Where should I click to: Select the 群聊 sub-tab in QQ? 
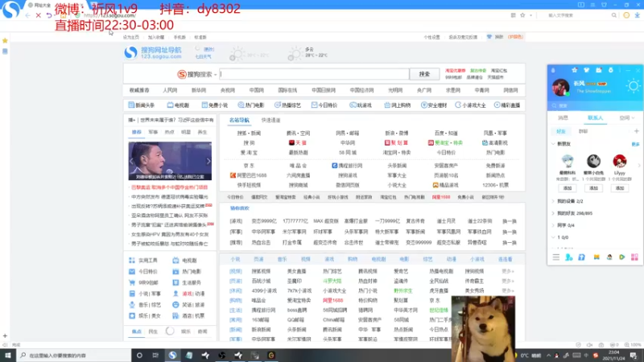coord(583,131)
